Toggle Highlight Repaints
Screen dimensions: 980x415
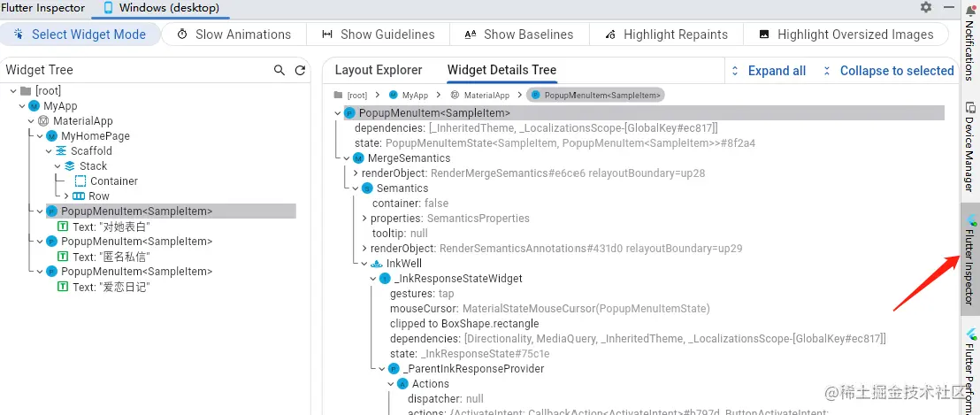pos(666,35)
